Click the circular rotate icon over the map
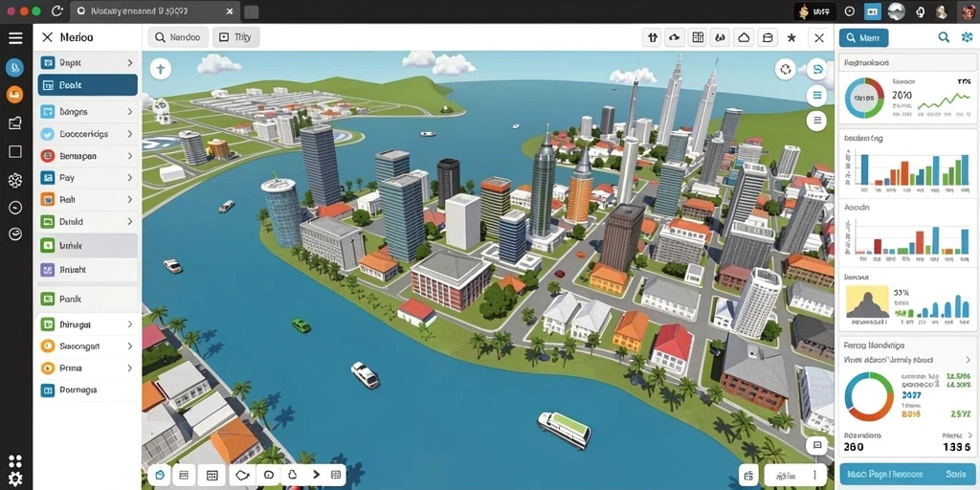Screen dimensions: 980x490 click(786, 69)
